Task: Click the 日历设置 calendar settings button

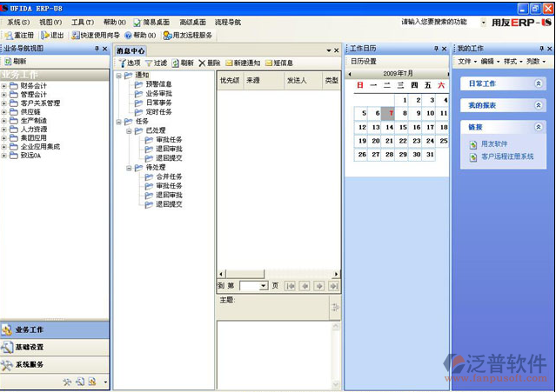Action: tap(364, 62)
